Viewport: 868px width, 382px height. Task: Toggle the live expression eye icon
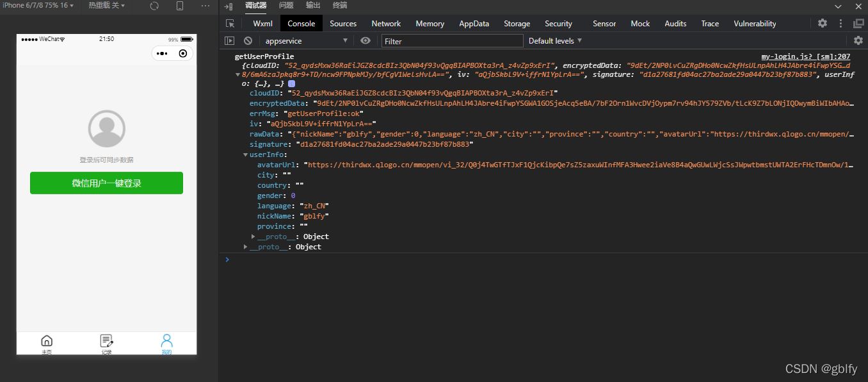[x=366, y=41]
